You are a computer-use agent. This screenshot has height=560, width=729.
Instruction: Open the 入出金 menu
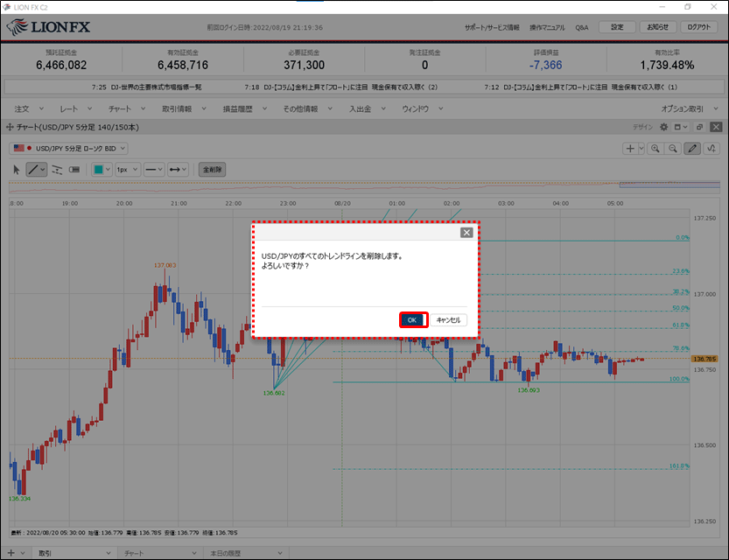368,108
